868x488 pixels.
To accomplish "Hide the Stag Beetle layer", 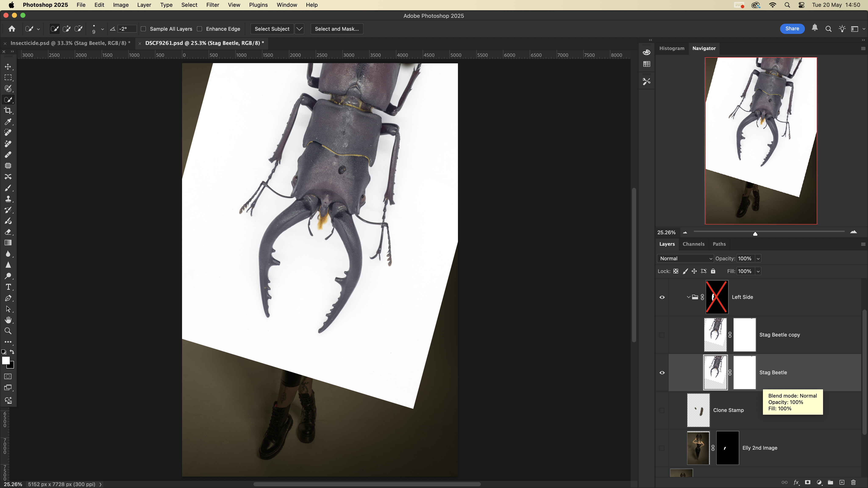I will tap(662, 373).
